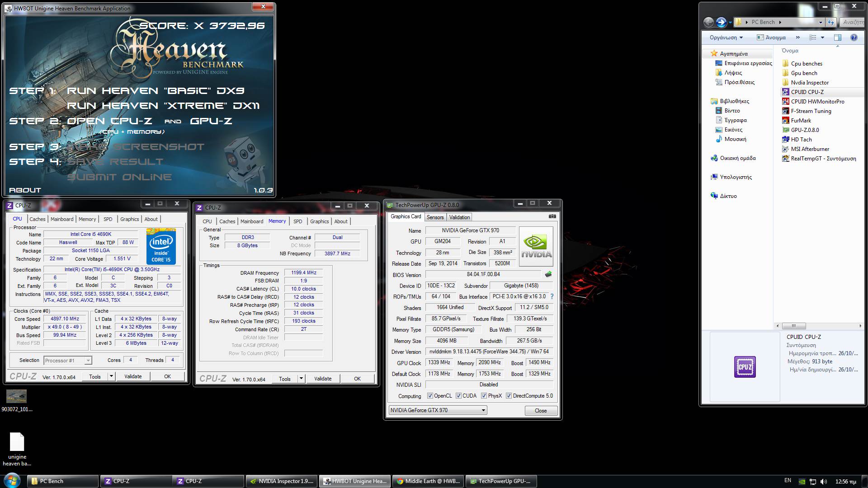Expand Tools dropdown arrow in CPU-Z CPU window

coord(111,376)
